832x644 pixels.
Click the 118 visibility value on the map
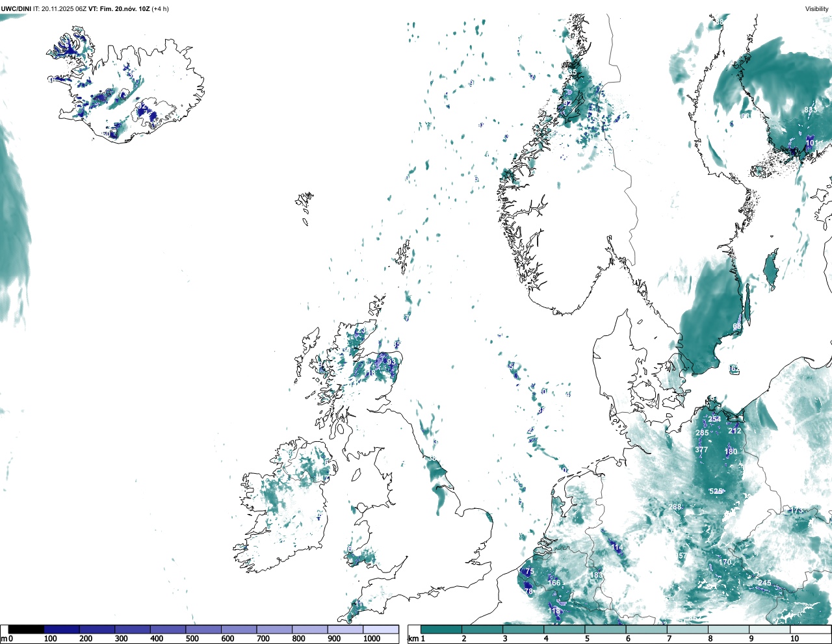click(554, 611)
